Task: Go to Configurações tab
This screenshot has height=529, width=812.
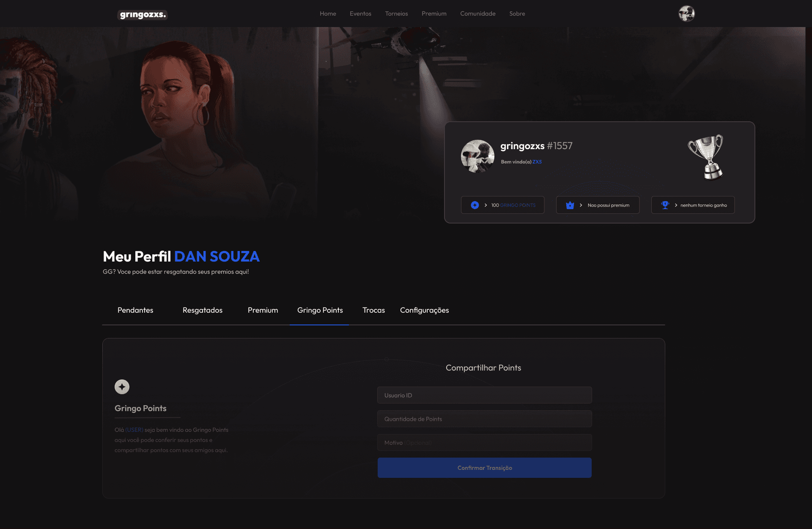Action: (x=424, y=310)
